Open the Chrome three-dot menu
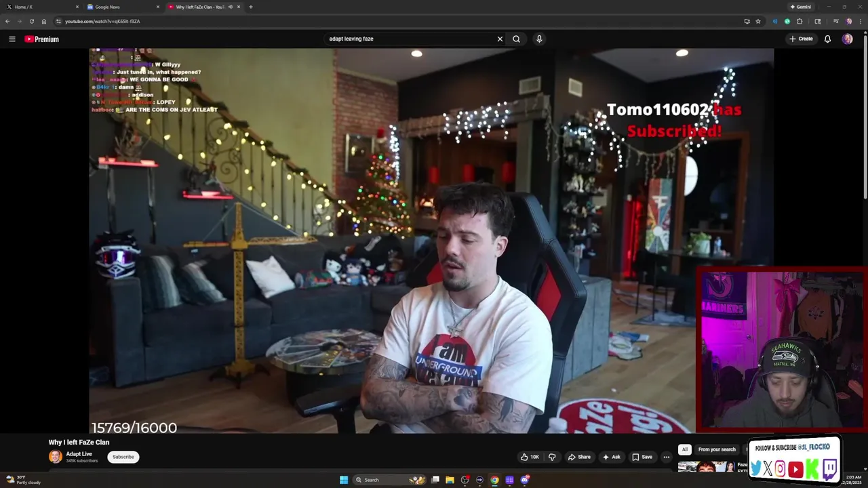The height and width of the screenshot is (488, 868). pos(859,21)
